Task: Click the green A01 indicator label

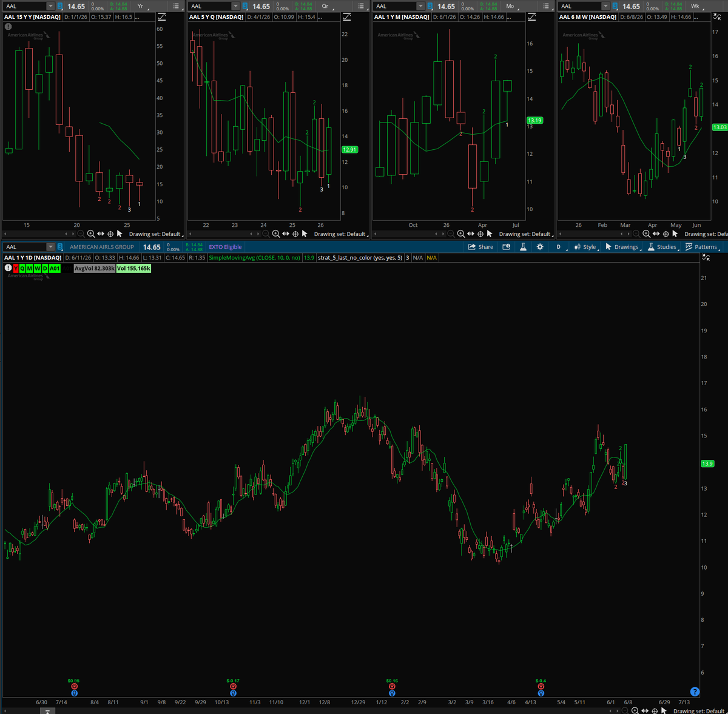Action: [x=55, y=268]
